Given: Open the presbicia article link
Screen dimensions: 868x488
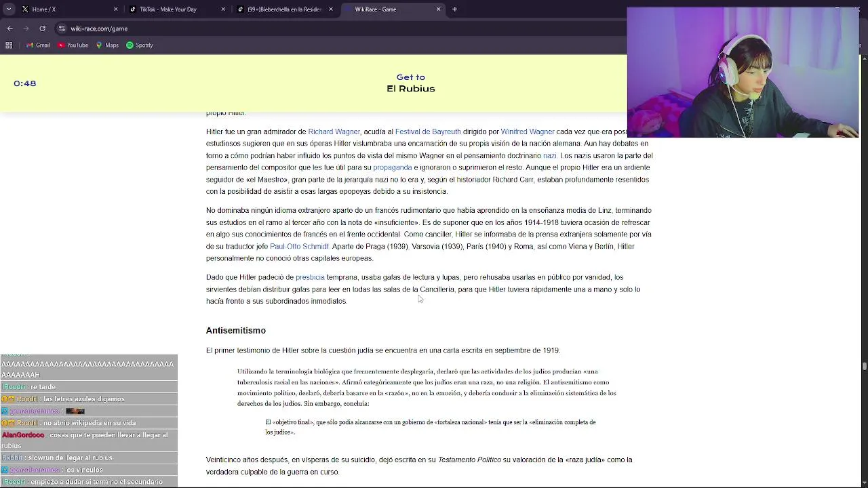Looking at the screenshot, I should point(310,277).
